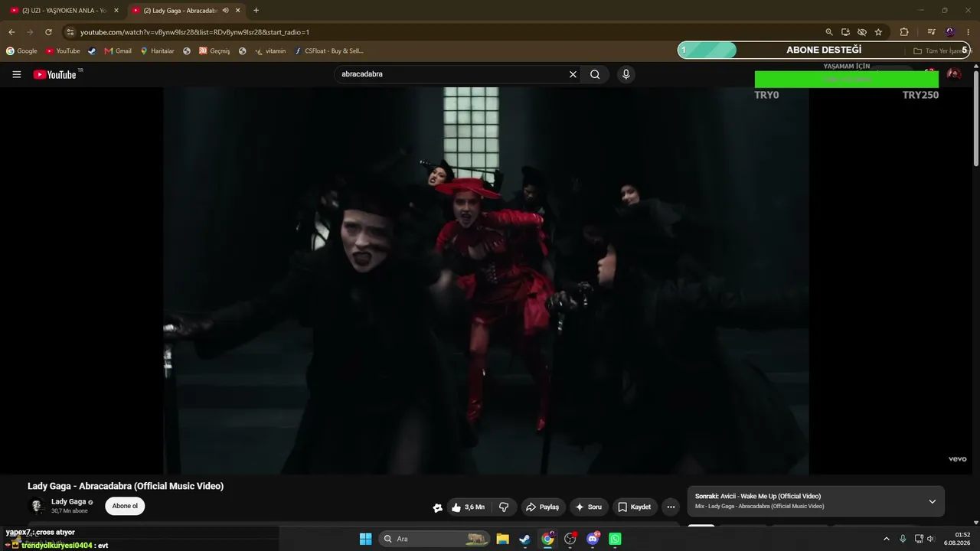Show hidden system tray icons
The width and height of the screenshot is (980, 551).
(887, 539)
